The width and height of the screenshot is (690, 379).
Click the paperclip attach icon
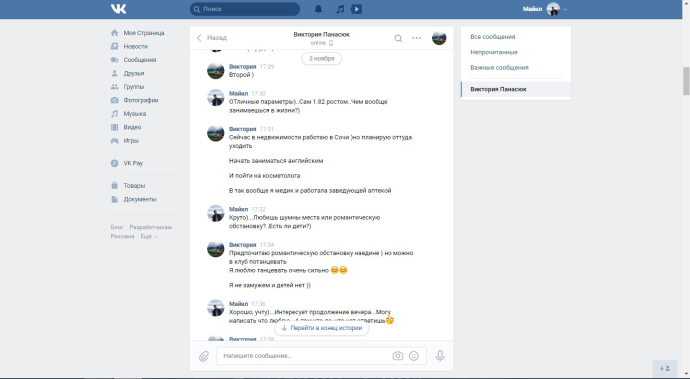[x=204, y=356]
